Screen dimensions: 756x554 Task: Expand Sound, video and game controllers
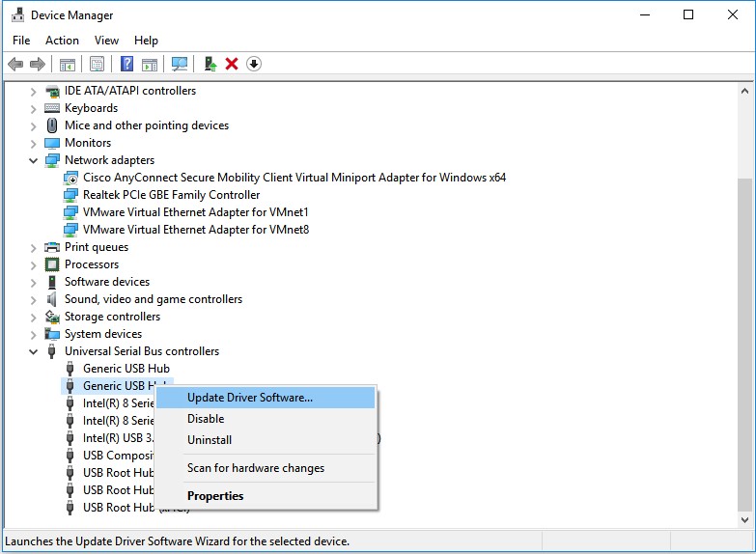33,300
